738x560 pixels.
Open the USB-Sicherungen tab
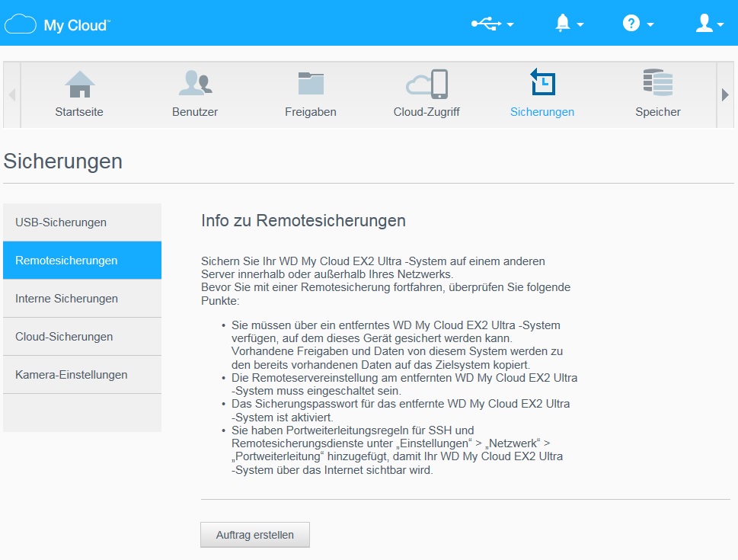(x=82, y=222)
